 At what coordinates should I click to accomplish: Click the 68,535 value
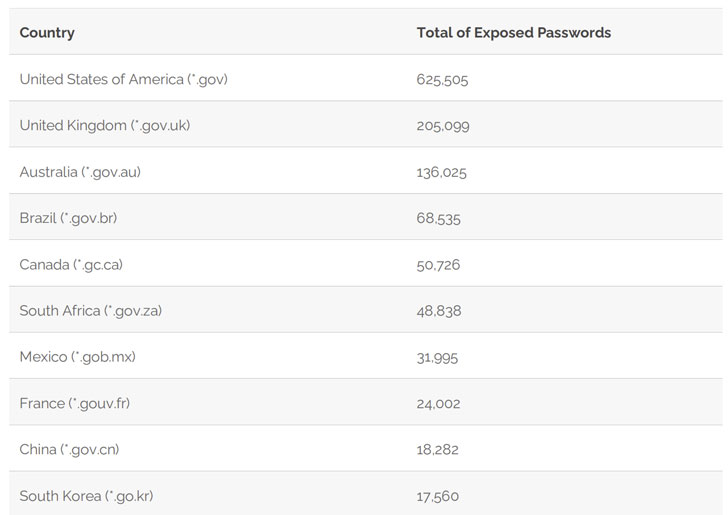(438, 218)
